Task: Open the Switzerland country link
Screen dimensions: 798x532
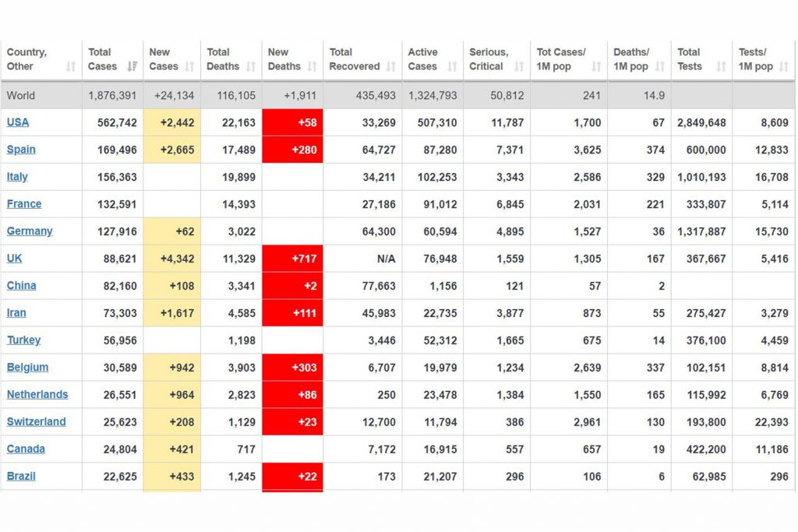Action: [36, 421]
